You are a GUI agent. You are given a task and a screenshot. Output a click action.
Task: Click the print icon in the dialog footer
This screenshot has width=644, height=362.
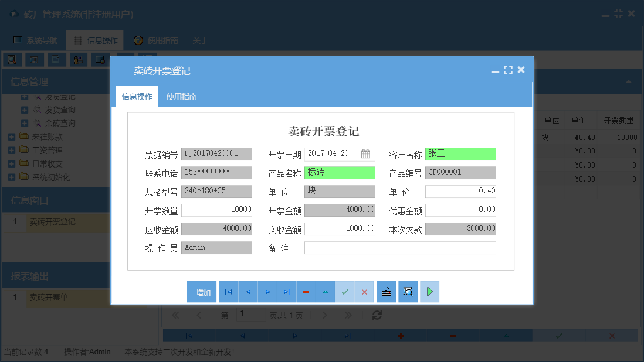386,291
